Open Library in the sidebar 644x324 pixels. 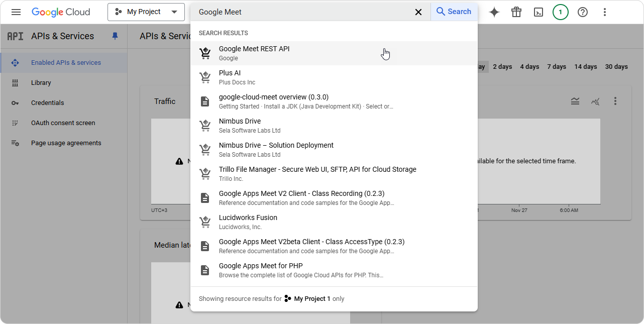coord(64,83)
